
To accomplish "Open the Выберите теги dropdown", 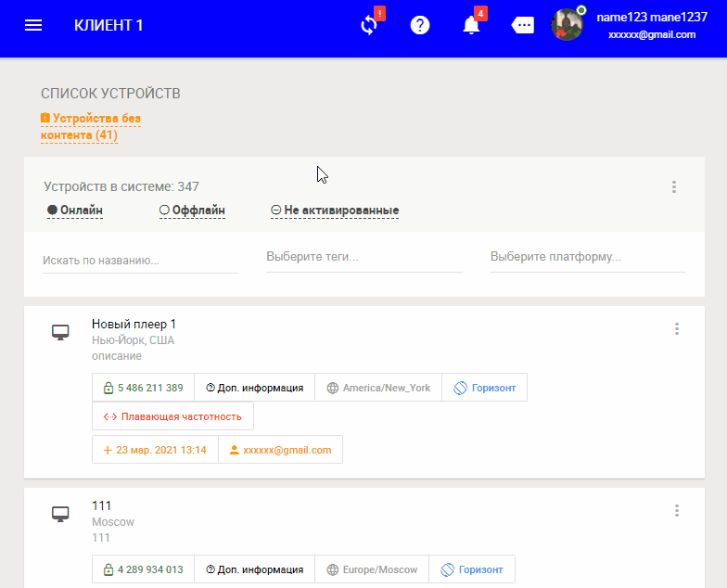I will [363, 257].
